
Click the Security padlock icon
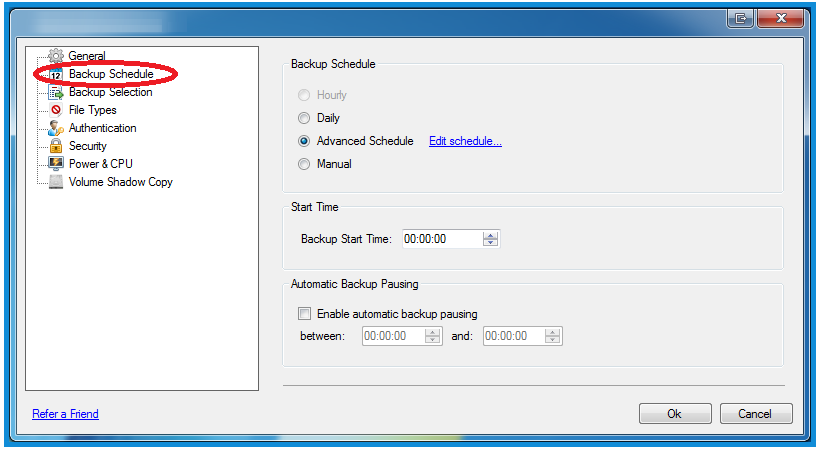[56, 146]
